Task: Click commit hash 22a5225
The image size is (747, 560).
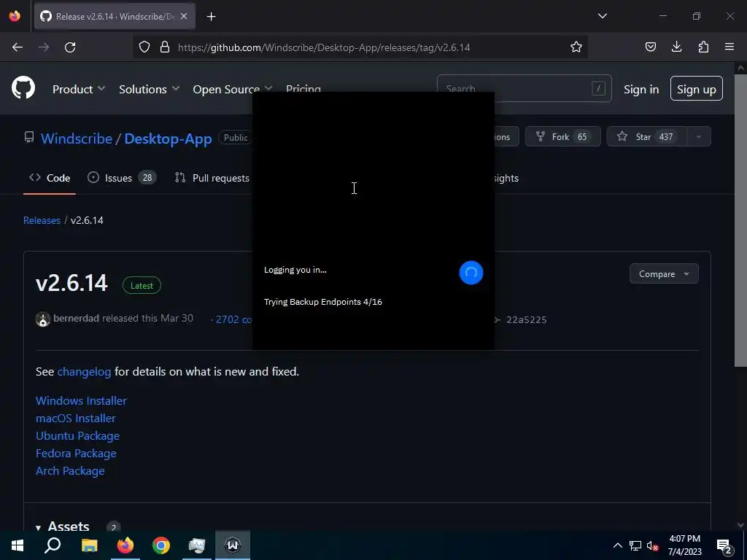Action: pos(526,320)
